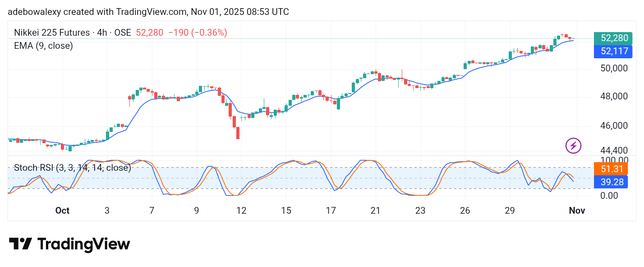
Task: Click the 0.00 level on the Stoch RSI scale
Action: 608,196
